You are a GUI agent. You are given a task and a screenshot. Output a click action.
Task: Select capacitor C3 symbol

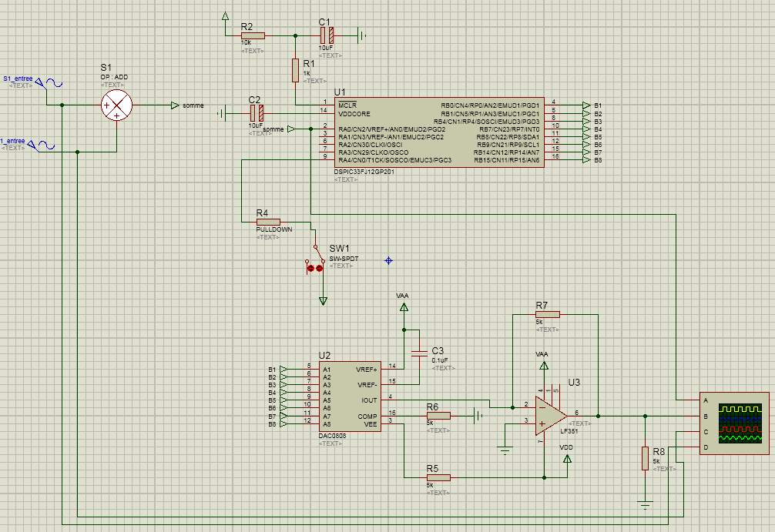(420, 352)
